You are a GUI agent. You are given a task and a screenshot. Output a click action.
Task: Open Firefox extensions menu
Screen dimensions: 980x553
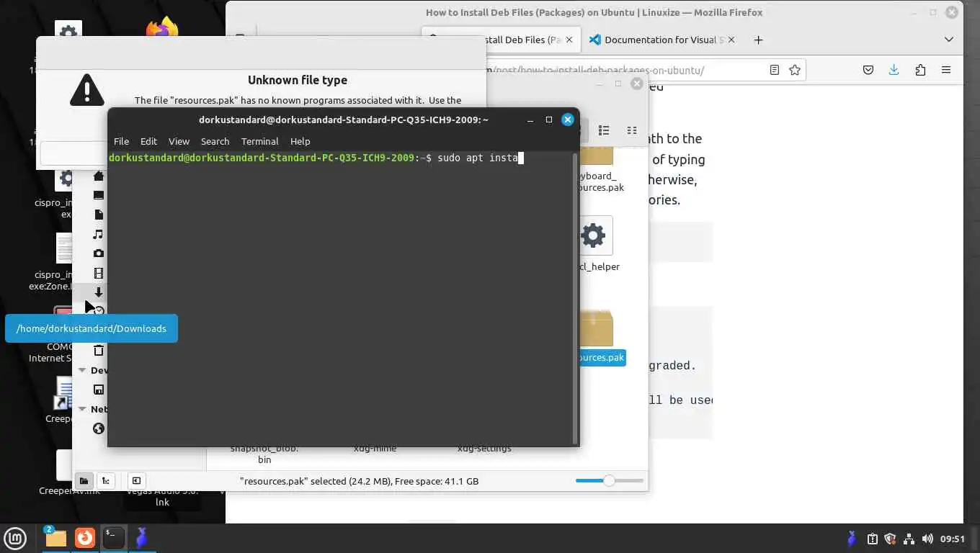tap(920, 70)
